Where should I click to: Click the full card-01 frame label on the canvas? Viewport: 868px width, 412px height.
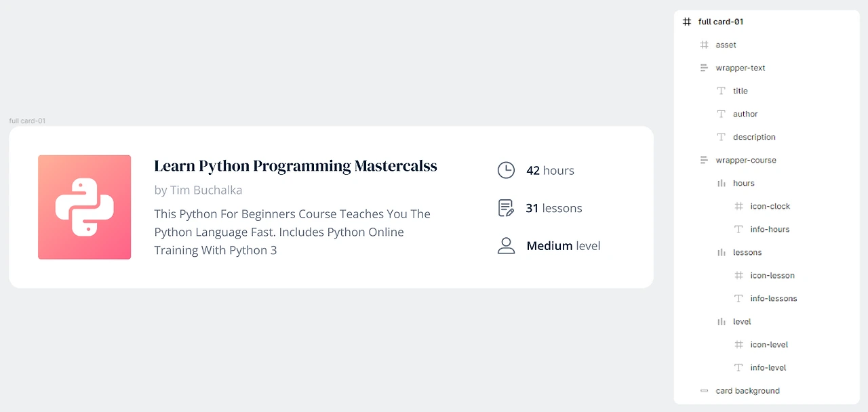(x=27, y=121)
